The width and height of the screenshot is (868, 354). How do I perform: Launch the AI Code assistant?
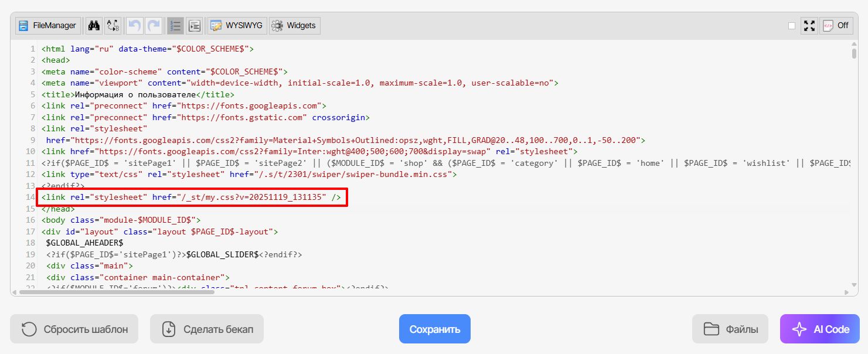pyautogui.click(x=819, y=329)
